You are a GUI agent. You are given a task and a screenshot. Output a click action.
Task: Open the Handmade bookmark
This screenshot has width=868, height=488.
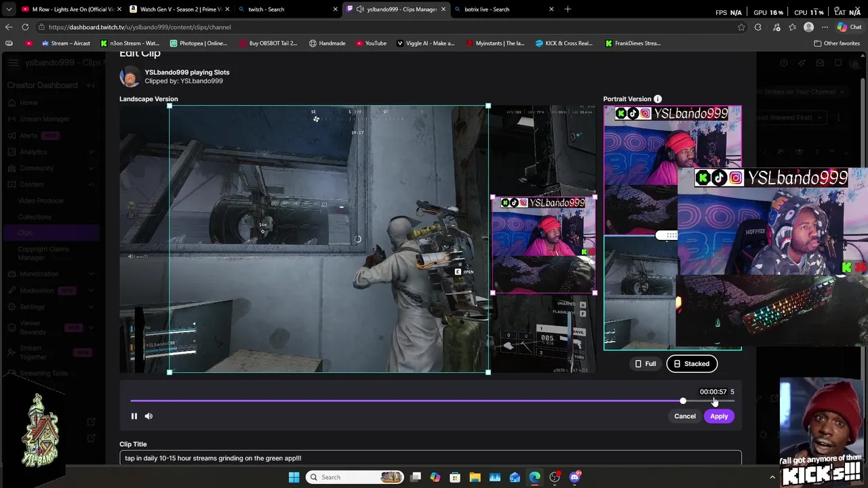click(x=327, y=43)
